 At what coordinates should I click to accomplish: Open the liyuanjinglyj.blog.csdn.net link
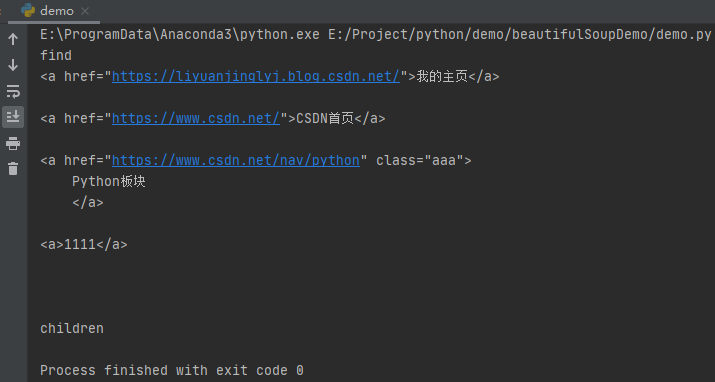256,76
